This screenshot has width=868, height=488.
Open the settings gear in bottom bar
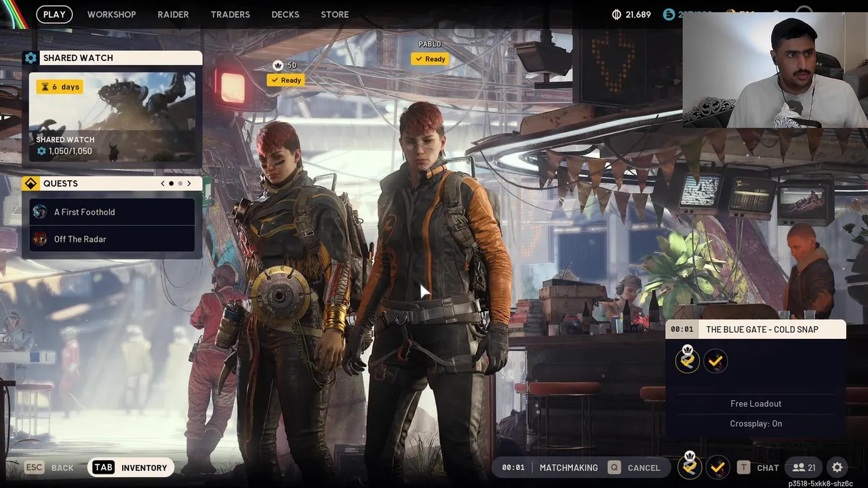tap(837, 467)
